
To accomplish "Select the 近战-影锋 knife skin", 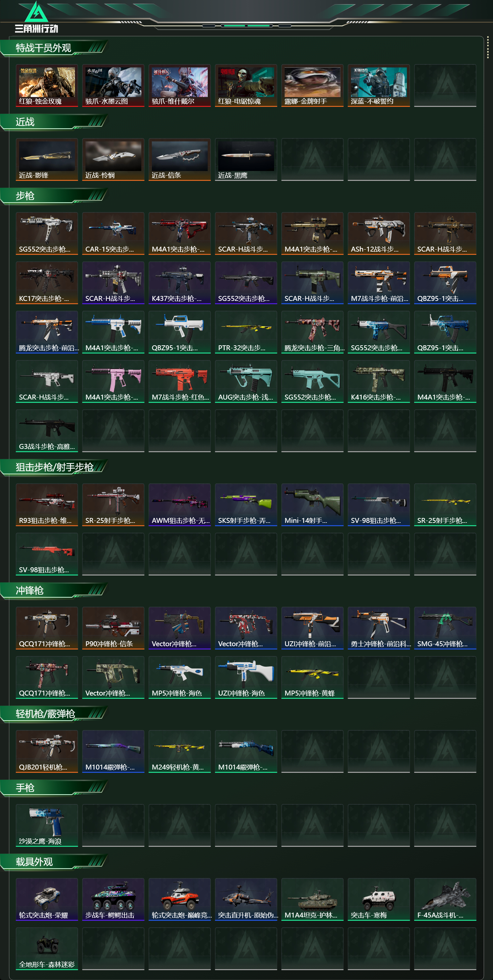I will click(x=47, y=159).
